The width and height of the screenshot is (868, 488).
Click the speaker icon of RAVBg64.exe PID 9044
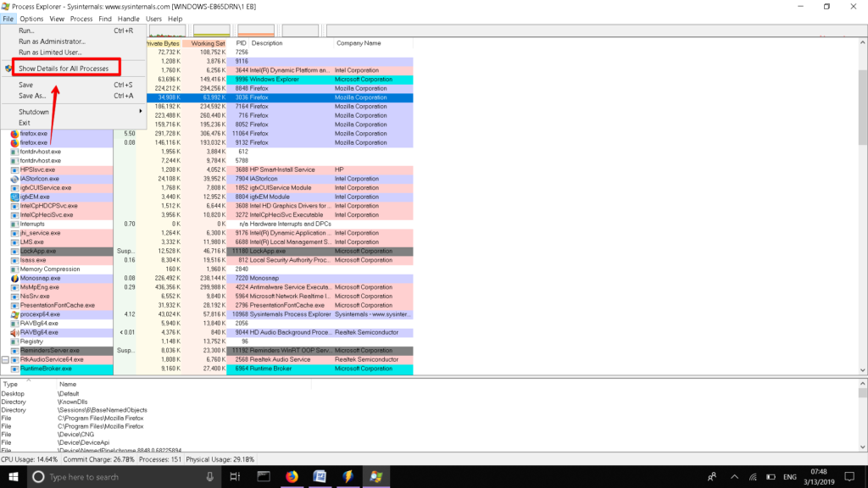point(14,332)
